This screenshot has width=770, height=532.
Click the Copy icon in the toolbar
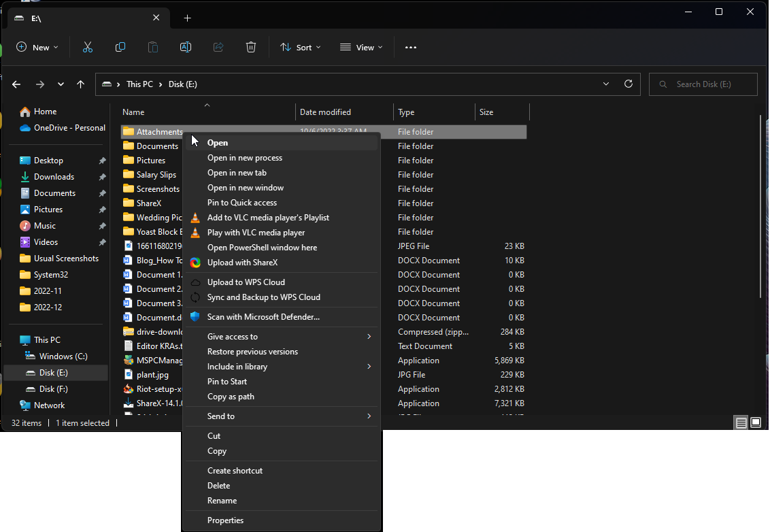120,47
